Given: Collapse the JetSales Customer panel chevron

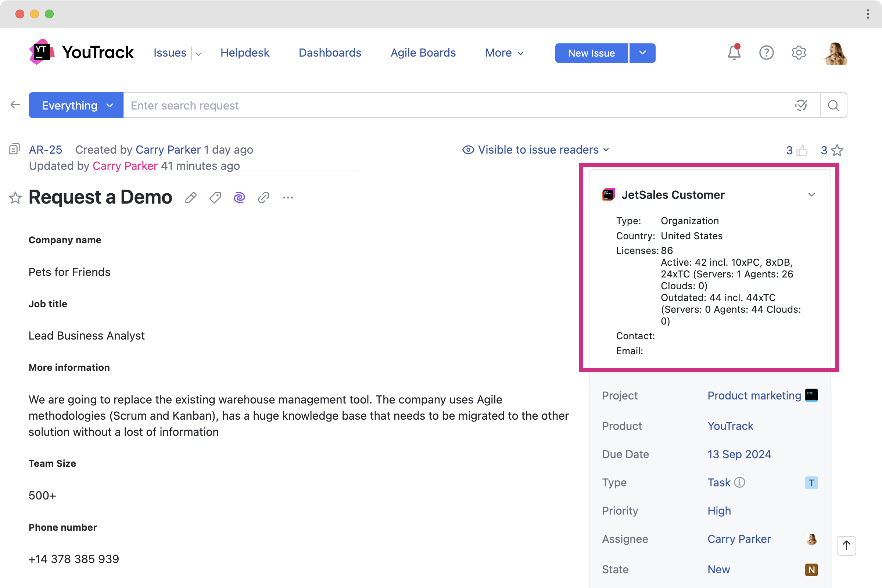Looking at the screenshot, I should point(811,195).
